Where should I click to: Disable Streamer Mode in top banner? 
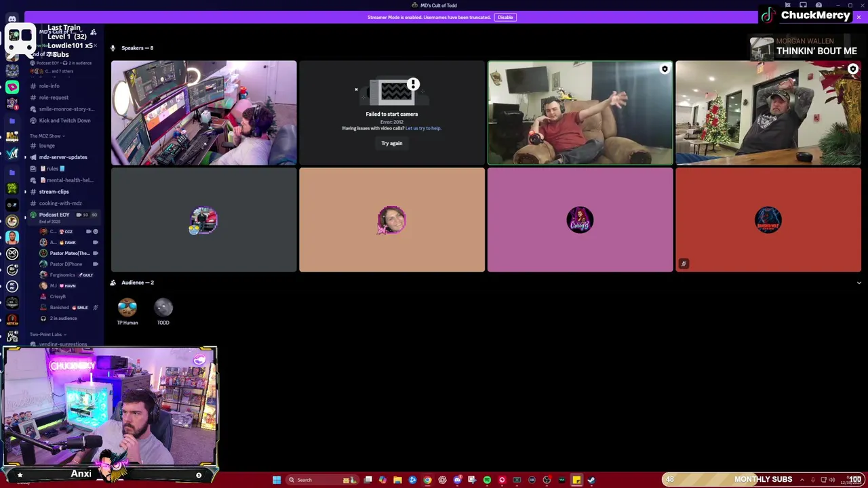click(505, 17)
